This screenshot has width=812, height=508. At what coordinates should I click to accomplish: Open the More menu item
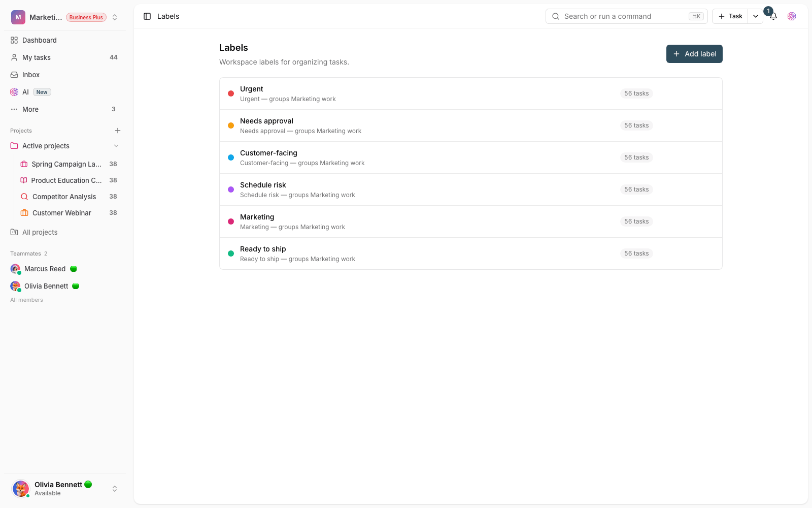65,109
